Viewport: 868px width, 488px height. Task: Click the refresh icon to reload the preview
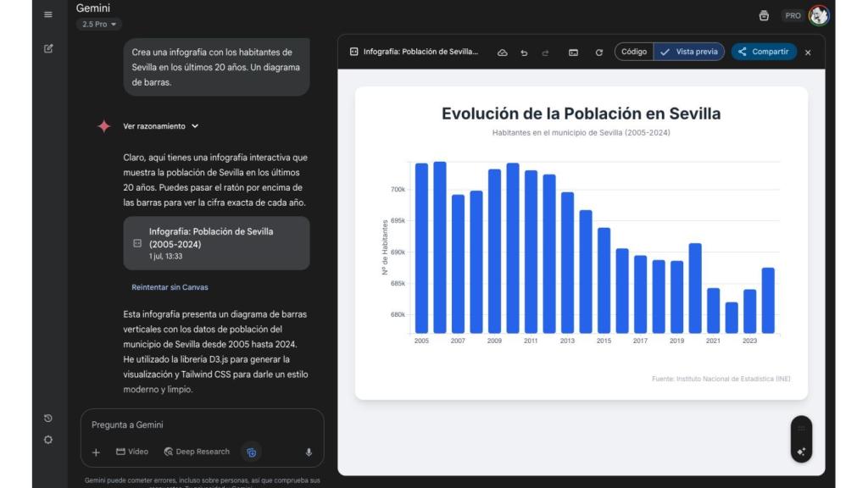[598, 52]
